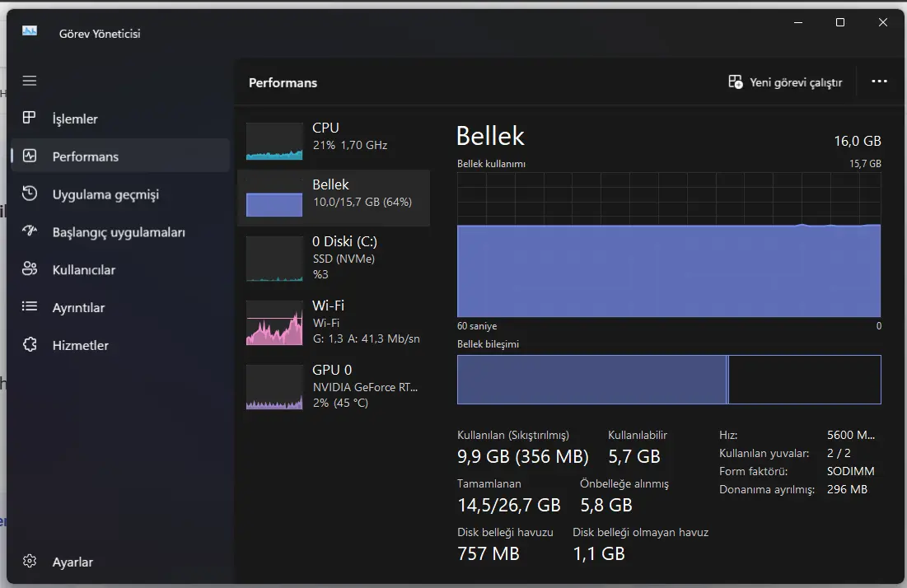Click the 9,9 GB (356 MB) value
Screen dimensions: 907x588
point(523,457)
